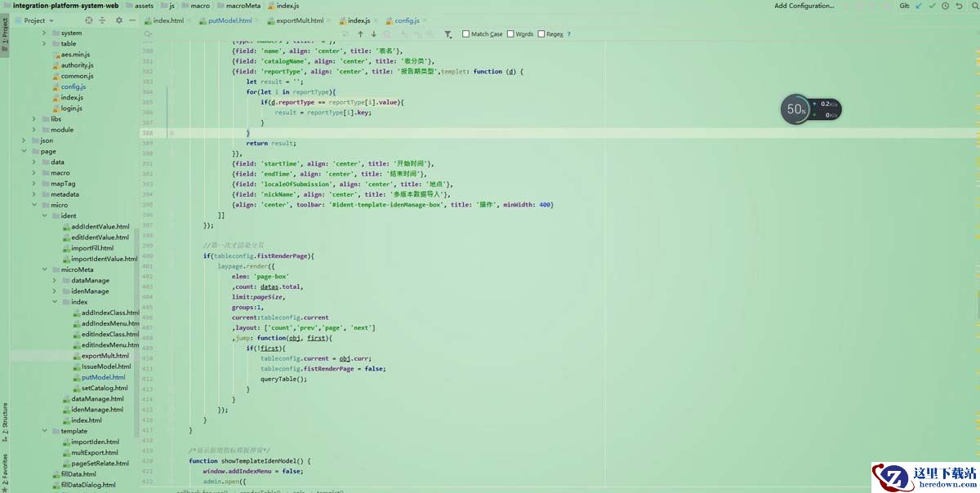Click the search history magnifier in find bar
Screen dimensions: 980x493
[x=148, y=34]
